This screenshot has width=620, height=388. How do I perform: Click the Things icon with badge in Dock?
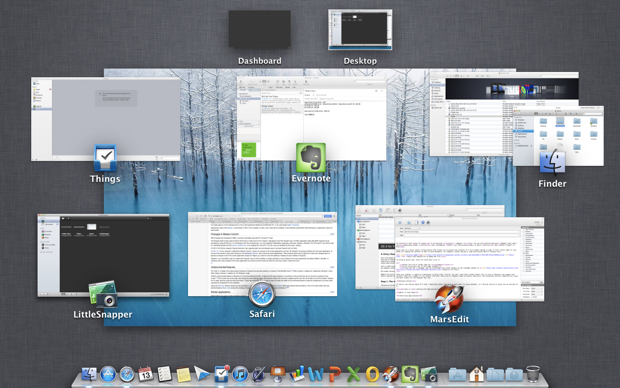(221, 374)
